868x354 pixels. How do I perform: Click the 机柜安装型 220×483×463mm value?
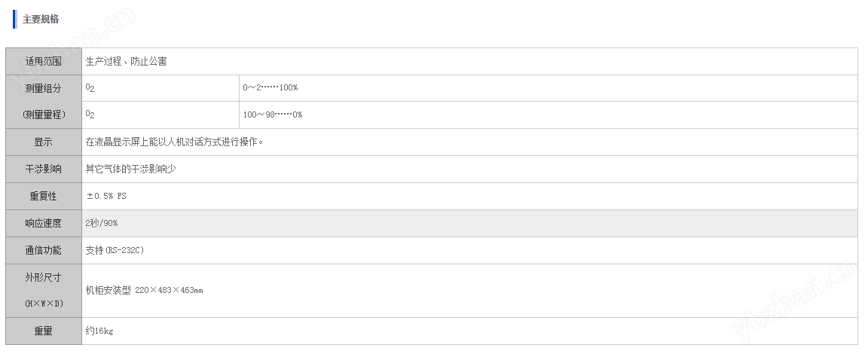[x=144, y=290]
